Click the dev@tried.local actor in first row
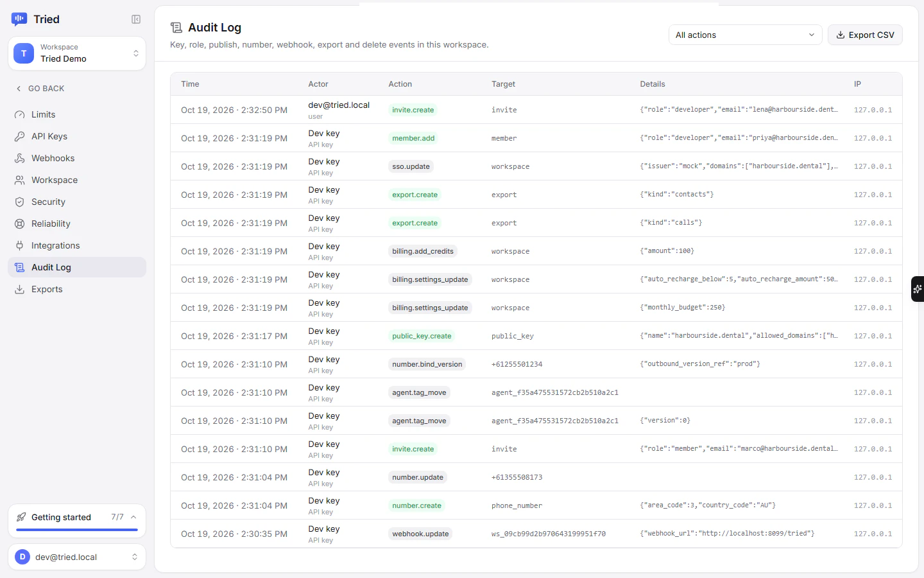The height and width of the screenshot is (578, 924). pyautogui.click(x=339, y=105)
